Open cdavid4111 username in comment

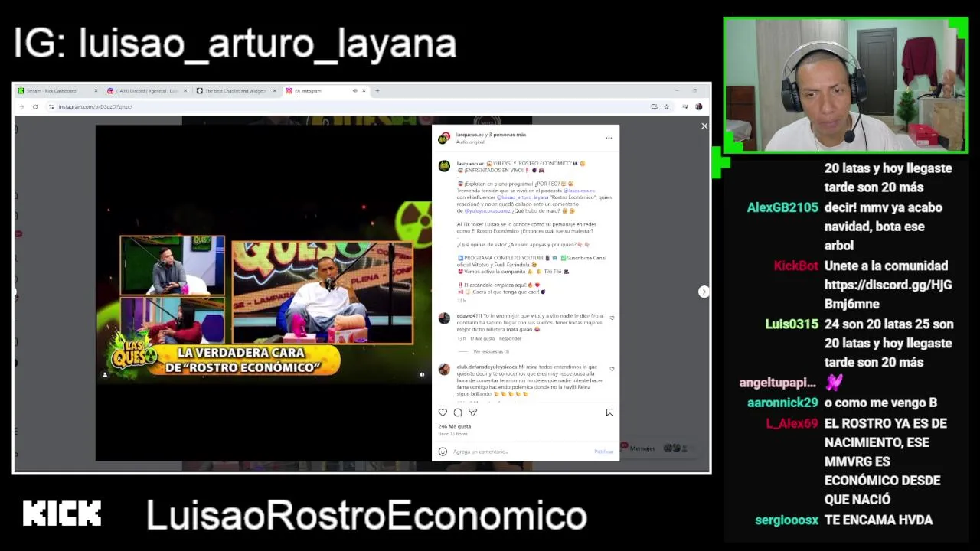pos(469,315)
